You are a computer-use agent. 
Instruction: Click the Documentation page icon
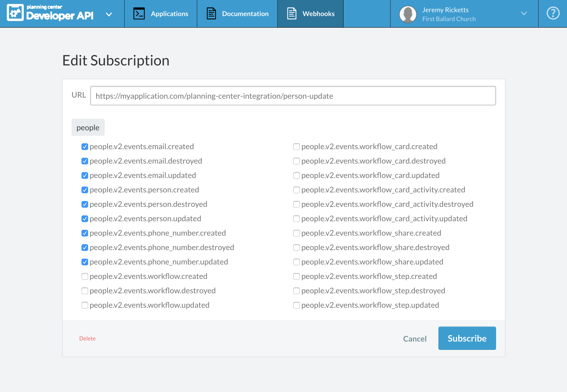pos(211,14)
